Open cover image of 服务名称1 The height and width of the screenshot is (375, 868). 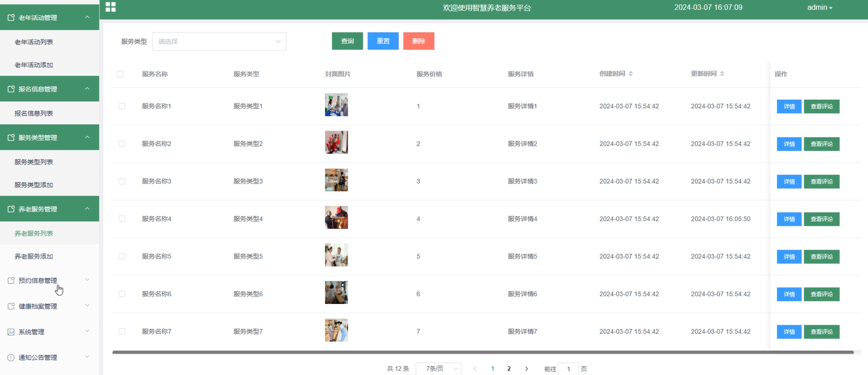coord(336,105)
